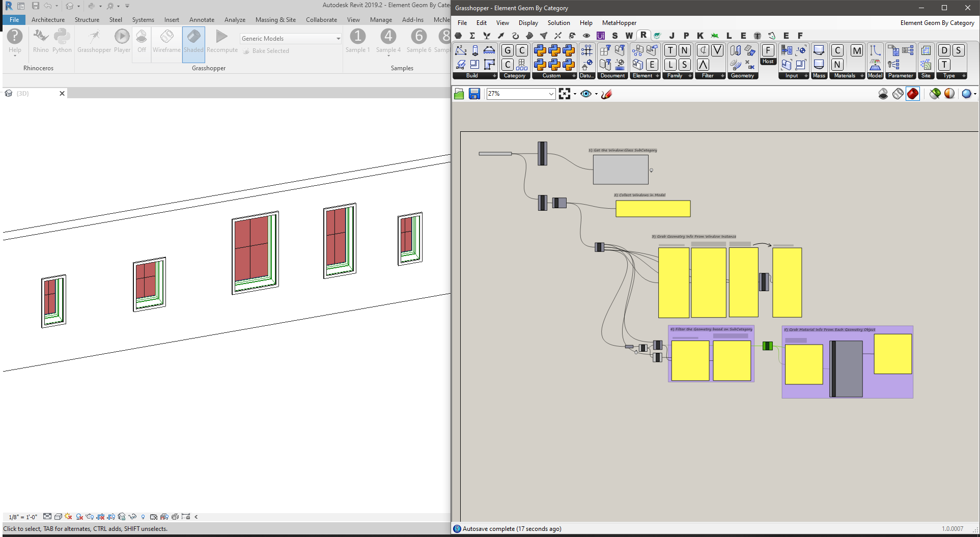Click the Python script icon in ribbon
This screenshot has width=980, height=537.
pos(62,40)
